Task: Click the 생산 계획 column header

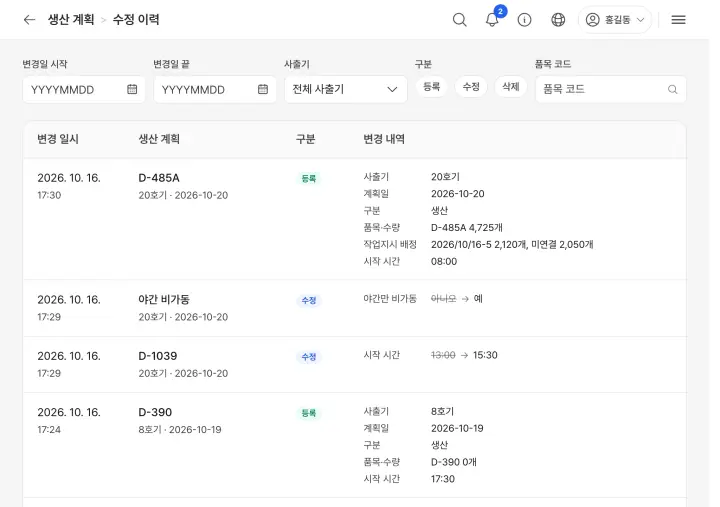Action: (x=159, y=139)
